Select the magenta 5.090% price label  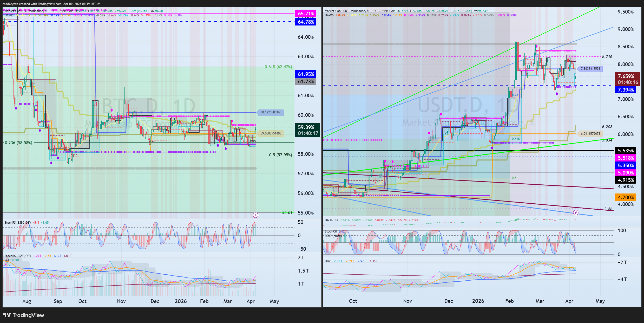tap(626, 173)
